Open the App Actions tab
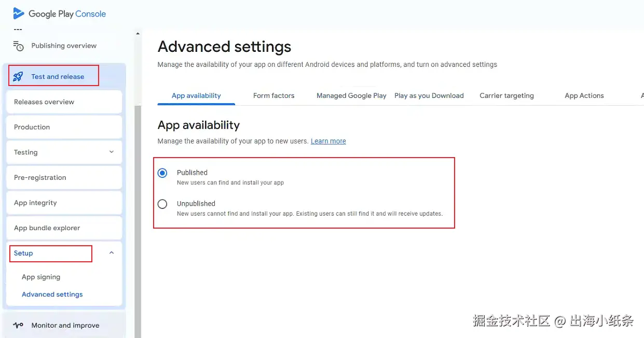This screenshot has height=338, width=644. pos(584,95)
